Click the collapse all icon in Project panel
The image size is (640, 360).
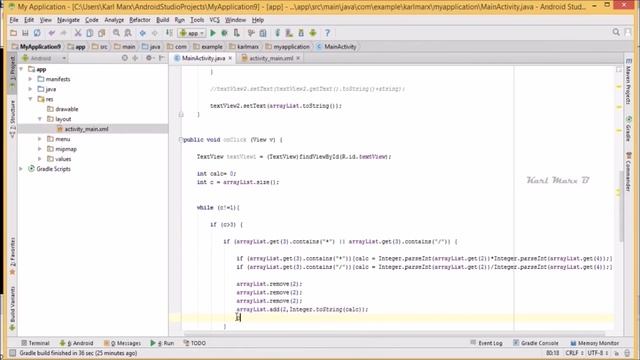[x=135, y=58]
